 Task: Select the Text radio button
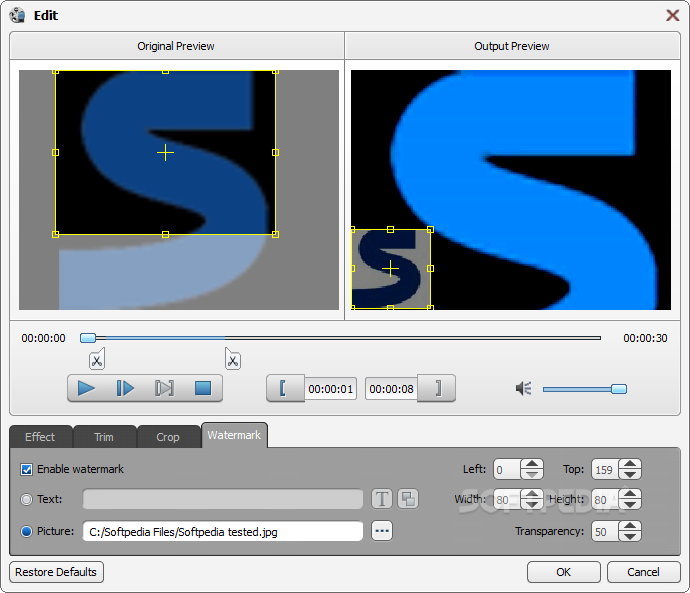coord(26,499)
